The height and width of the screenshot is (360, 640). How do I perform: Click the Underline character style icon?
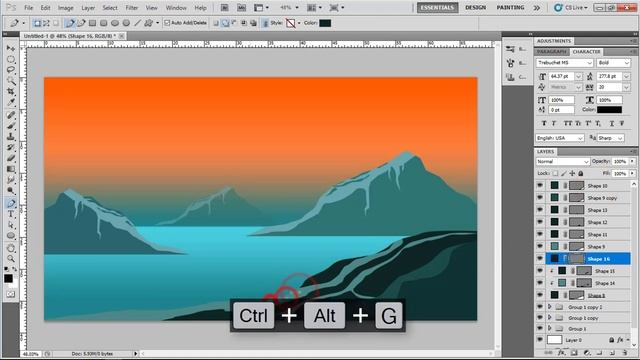[x=611, y=123]
